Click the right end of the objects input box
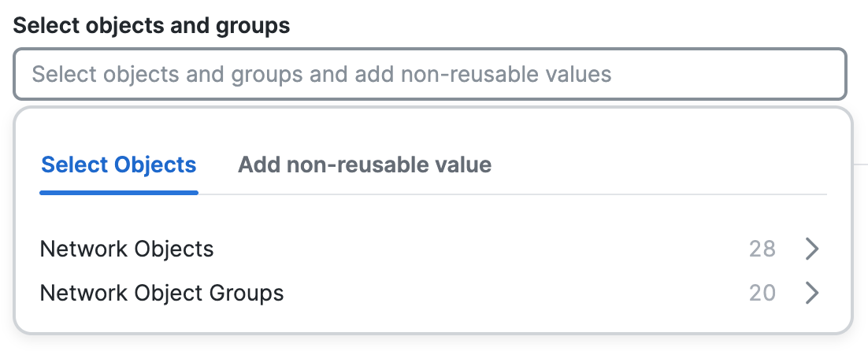The image size is (868, 351). [x=819, y=75]
